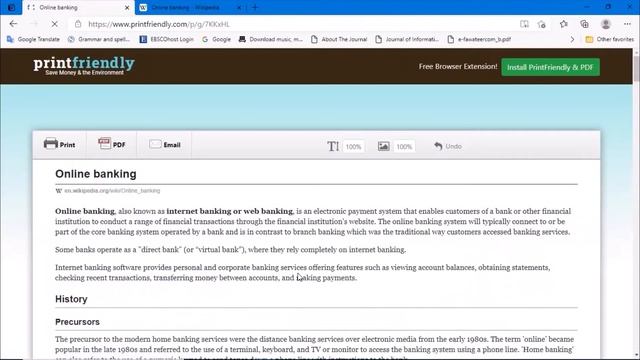
Task: Click the PDF button
Action: 111,144
